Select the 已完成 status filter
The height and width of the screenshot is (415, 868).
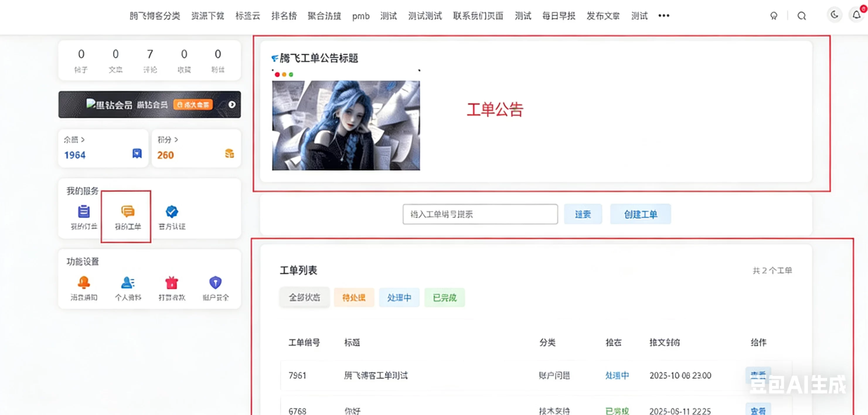click(444, 297)
